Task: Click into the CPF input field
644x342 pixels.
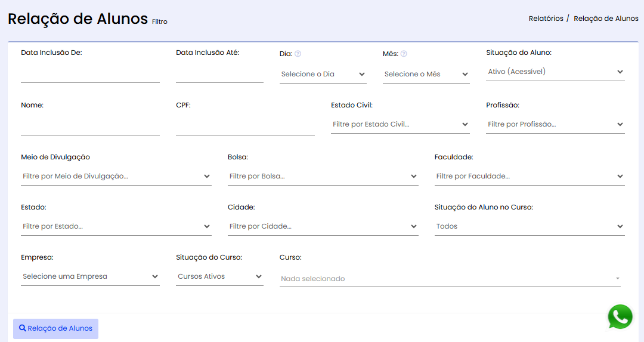Action: pos(245,127)
